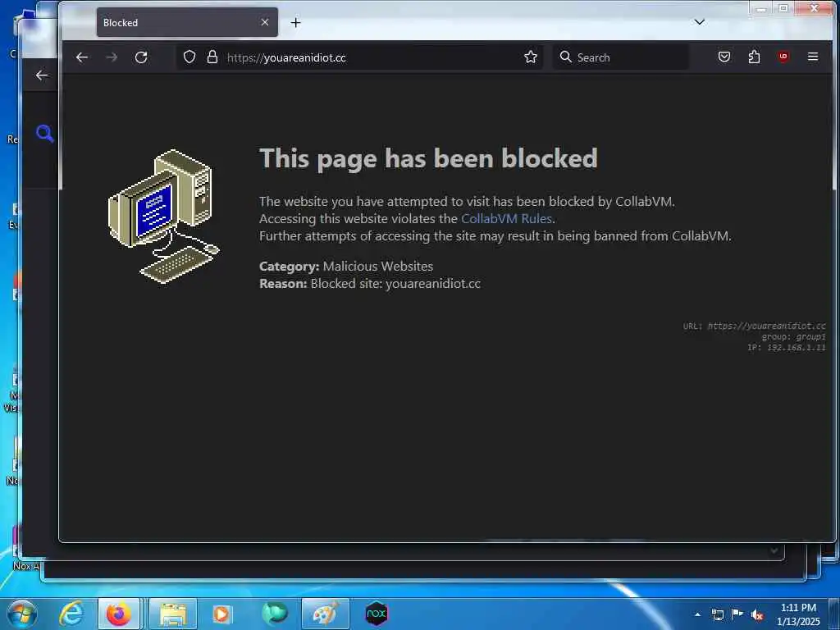Click the pixel computer illustration
840x630 pixels.
[164, 216]
